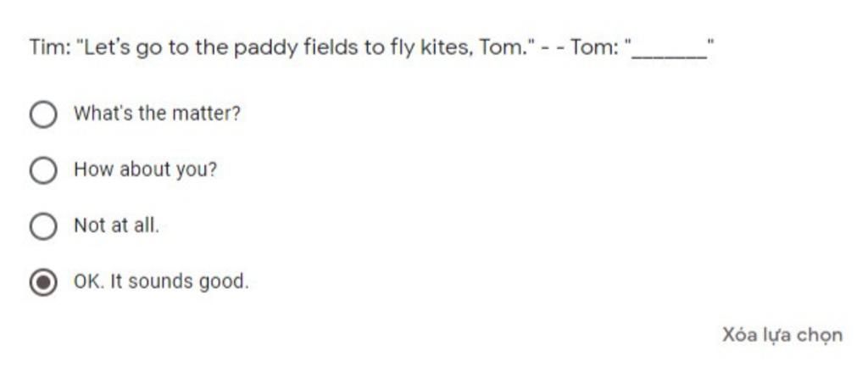Select the "What's the matter?" radio button
The width and height of the screenshot is (868, 389).
click(x=43, y=114)
